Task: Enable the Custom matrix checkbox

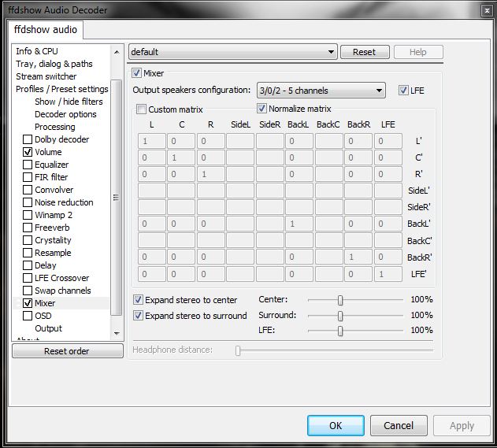Action: point(141,109)
